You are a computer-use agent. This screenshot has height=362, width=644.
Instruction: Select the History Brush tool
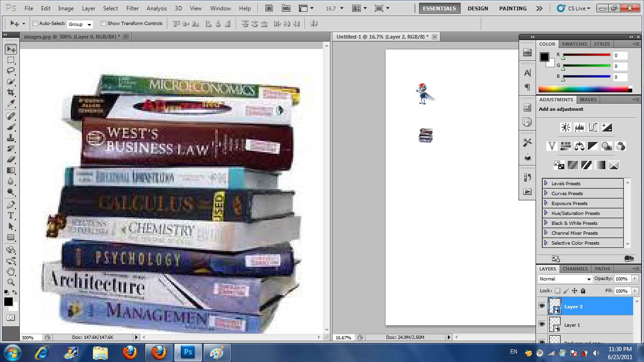[11, 148]
